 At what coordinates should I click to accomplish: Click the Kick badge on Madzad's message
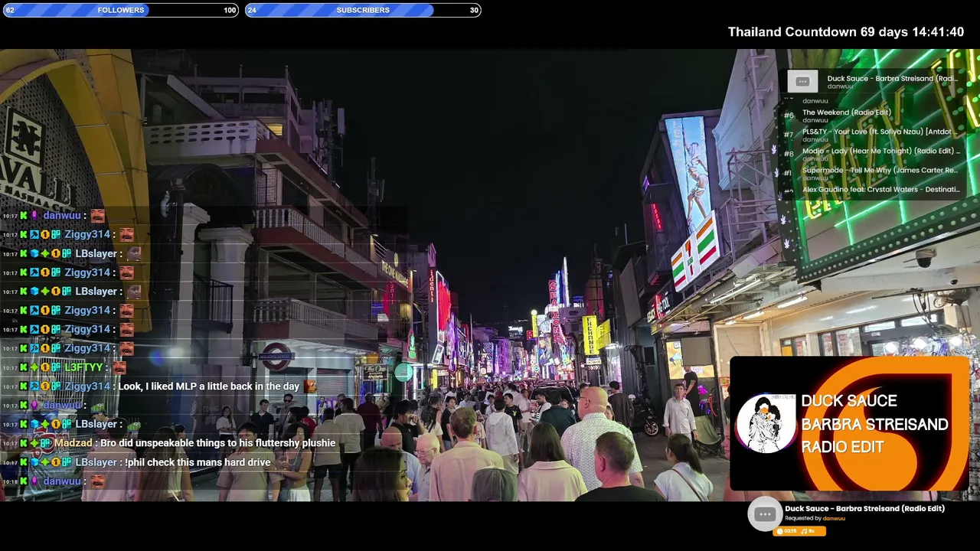pyautogui.click(x=24, y=443)
